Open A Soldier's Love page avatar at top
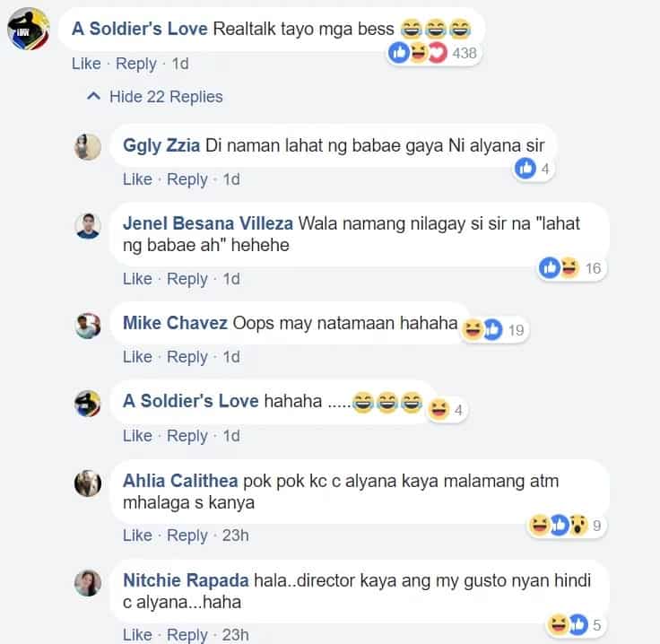660x644 pixels. 29,29
